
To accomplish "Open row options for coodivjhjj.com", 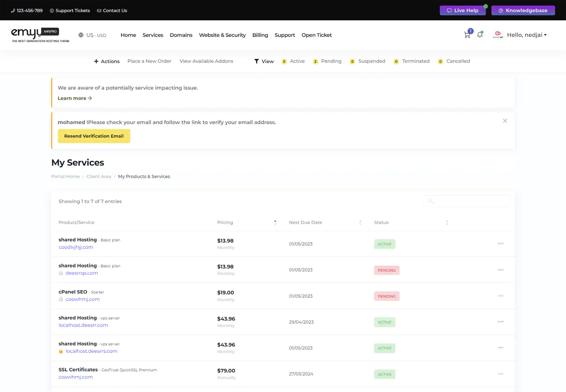I will click(501, 243).
